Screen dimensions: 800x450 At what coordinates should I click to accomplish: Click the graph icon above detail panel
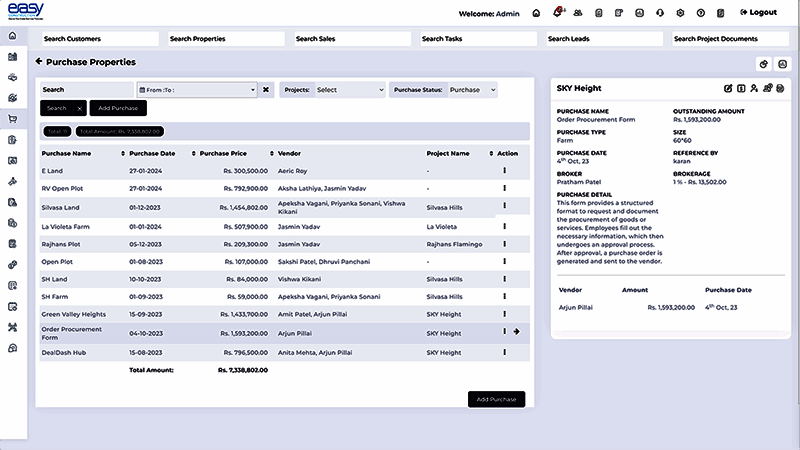(782, 64)
